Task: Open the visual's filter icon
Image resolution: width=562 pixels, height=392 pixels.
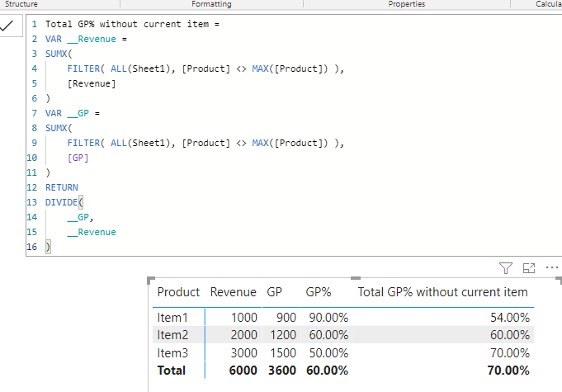Action: [x=506, y=268]
